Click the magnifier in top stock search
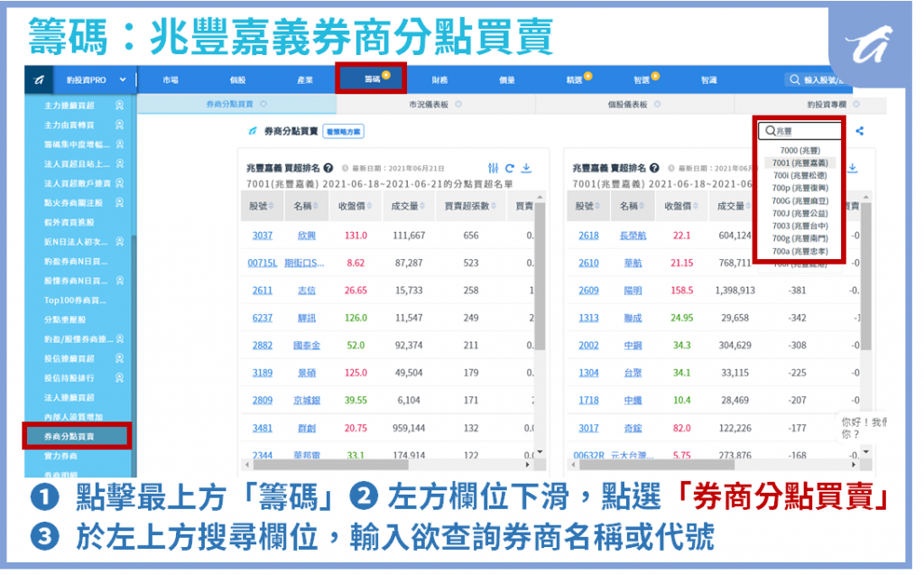Image resolution: width=924 pixels, height=575 pixels. tap(794, 79)
